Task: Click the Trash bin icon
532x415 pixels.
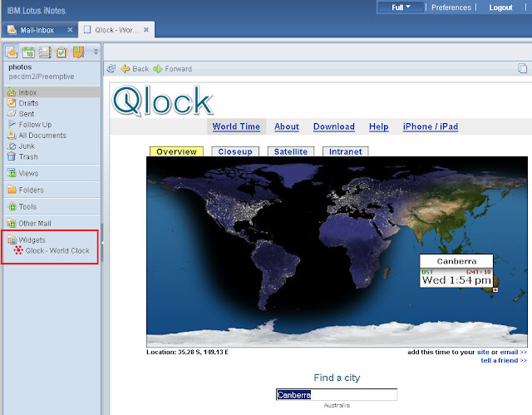Action: [12, 156]
